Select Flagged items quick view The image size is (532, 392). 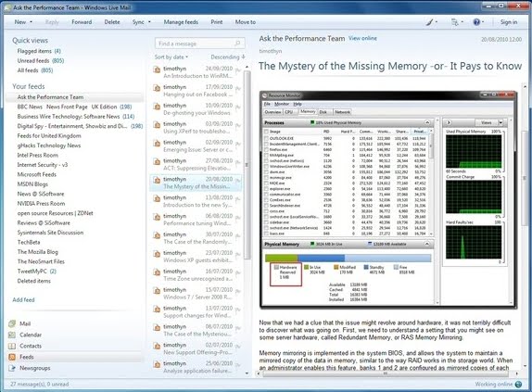(39, 51)
